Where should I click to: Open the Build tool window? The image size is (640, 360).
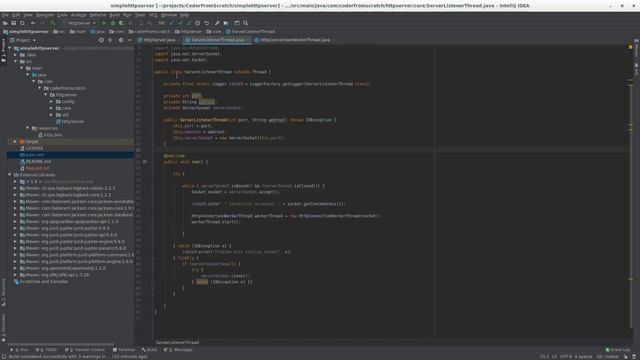149,350
